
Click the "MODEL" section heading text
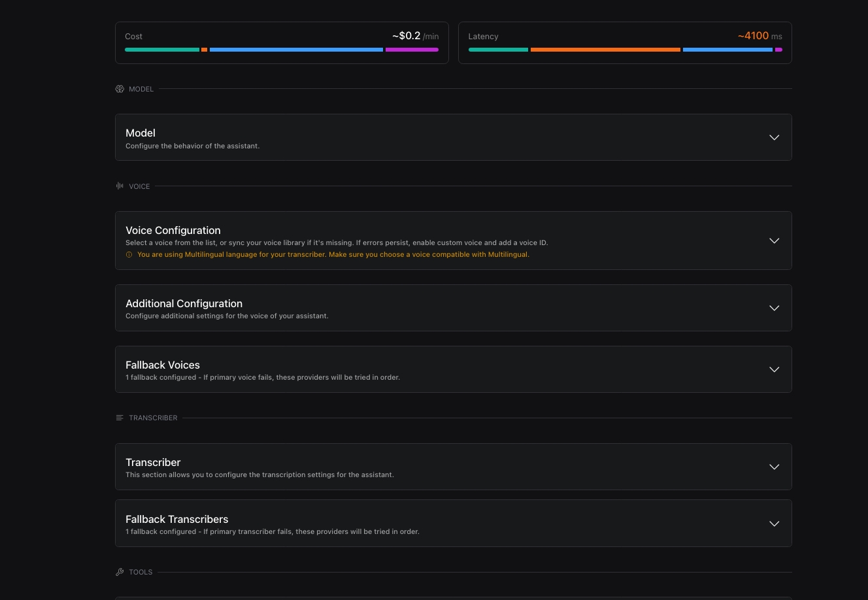point(141,89)
